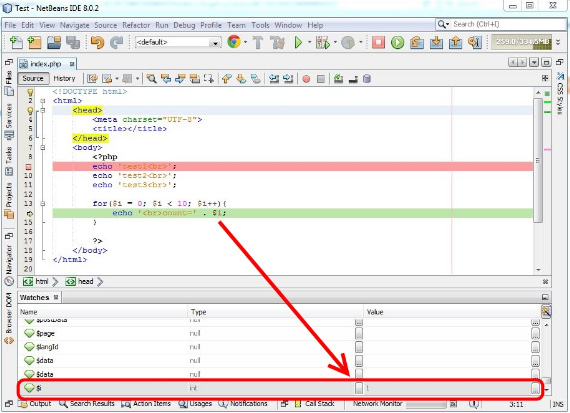This screenshot has width=570, height=413.
Task: Collapse the html code fold at line 2
Action: click(43, 101)
